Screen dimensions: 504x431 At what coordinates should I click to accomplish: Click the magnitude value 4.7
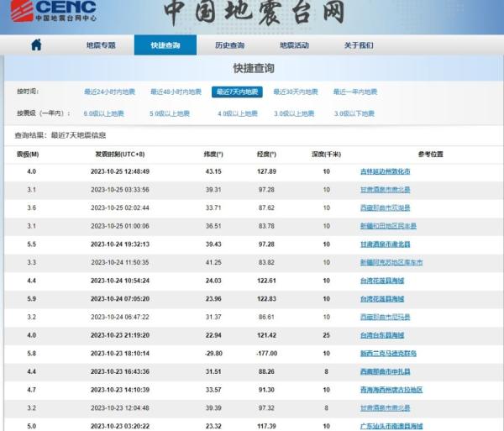[x=32, y=390]
